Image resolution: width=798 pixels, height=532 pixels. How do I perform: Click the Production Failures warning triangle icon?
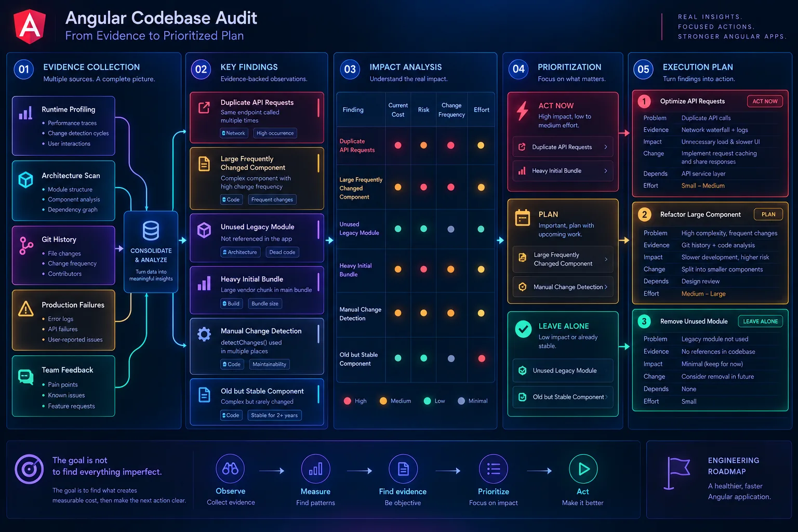tap(25, 309)
